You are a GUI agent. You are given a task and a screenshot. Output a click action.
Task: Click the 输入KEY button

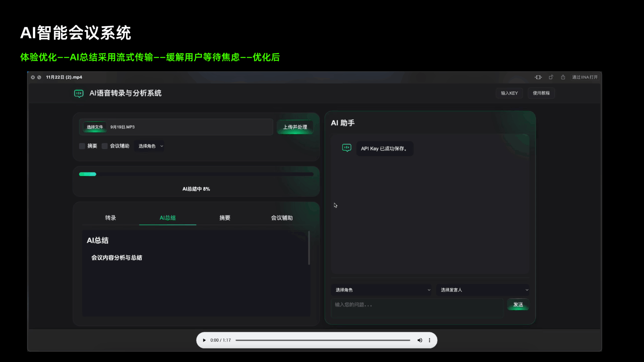(509, 93)
